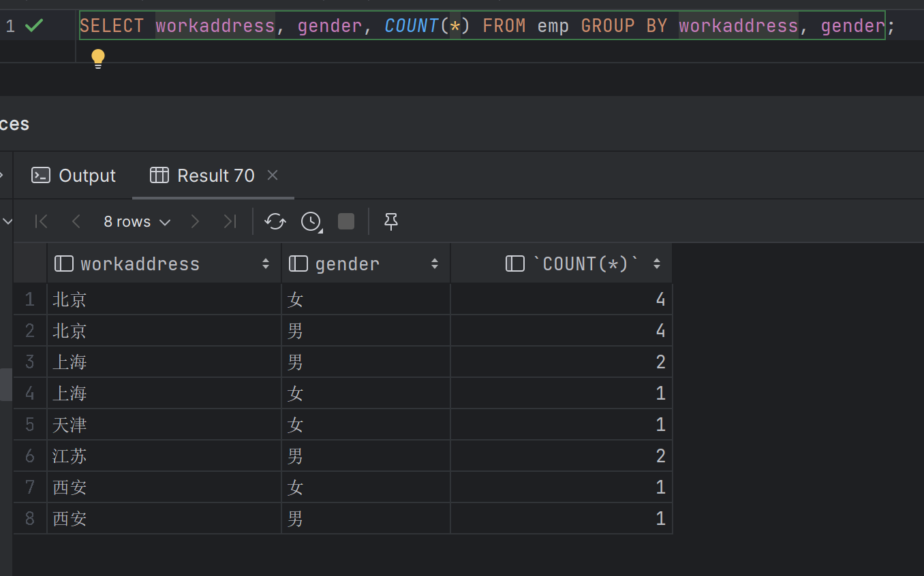Click the 女 gender cell in row 5
The image size is (924, 576).
click(366, 425)
